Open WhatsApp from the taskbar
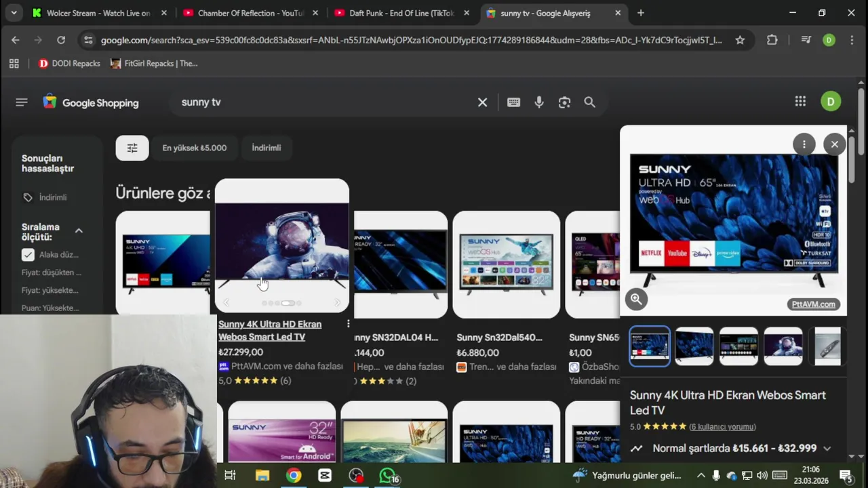Image resolution: width=868 pixels, height=488 pixels. pyautogui.click(x=387, y=476)
